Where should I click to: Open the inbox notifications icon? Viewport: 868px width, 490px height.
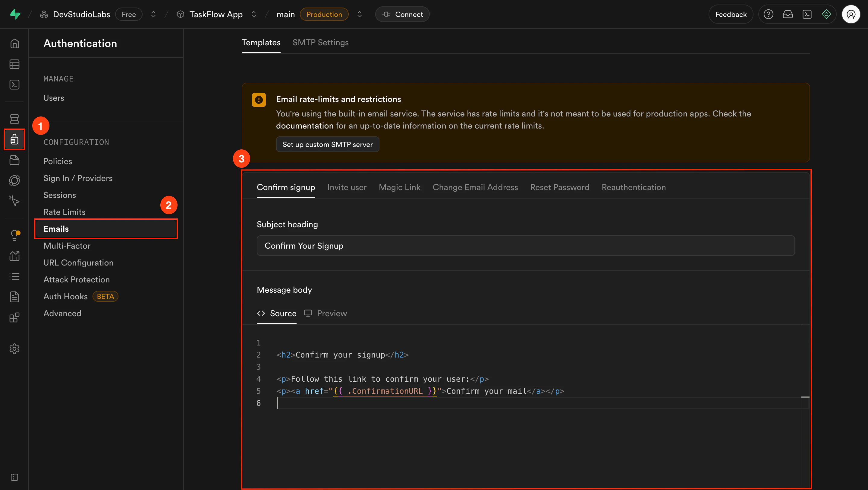click(x=788, y=14)
